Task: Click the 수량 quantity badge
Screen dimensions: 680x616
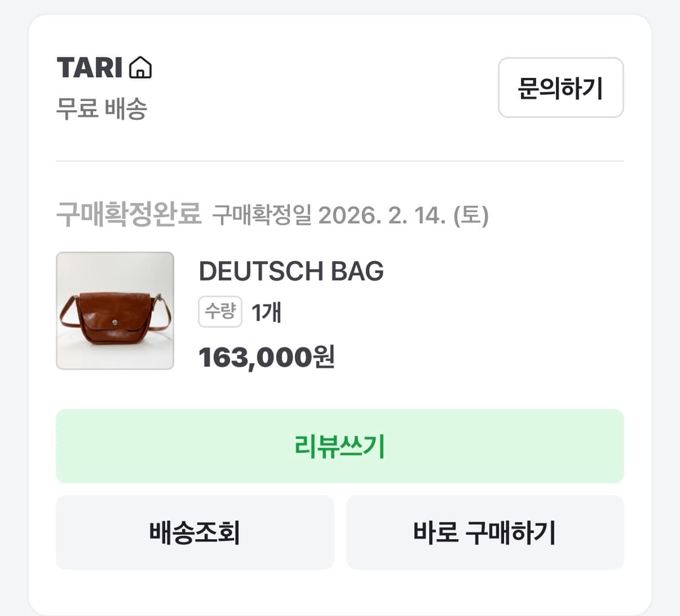Action: point(220,313)
